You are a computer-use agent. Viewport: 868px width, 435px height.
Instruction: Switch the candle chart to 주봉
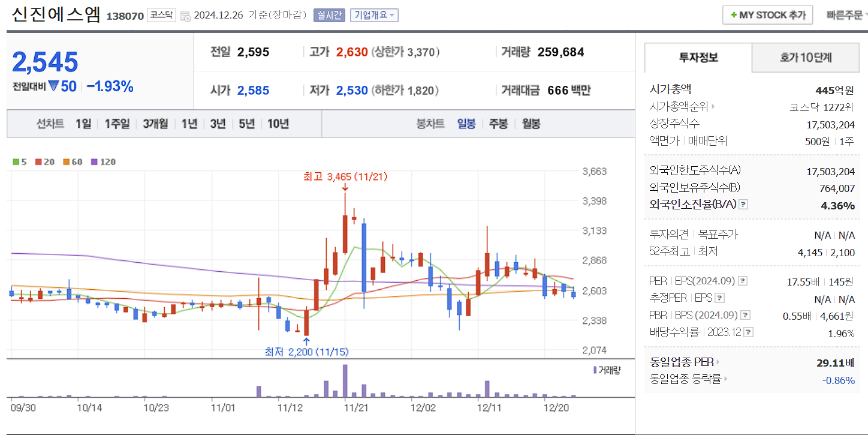tap(498, 122)
